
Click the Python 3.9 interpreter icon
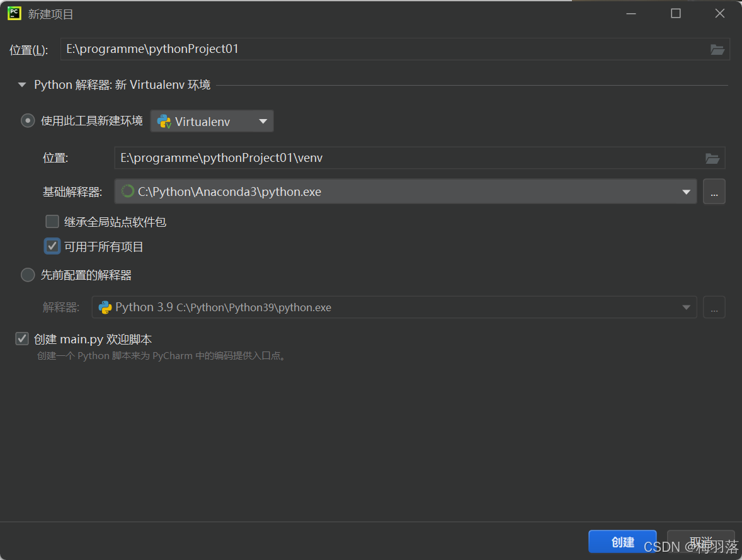coord(105,307)
